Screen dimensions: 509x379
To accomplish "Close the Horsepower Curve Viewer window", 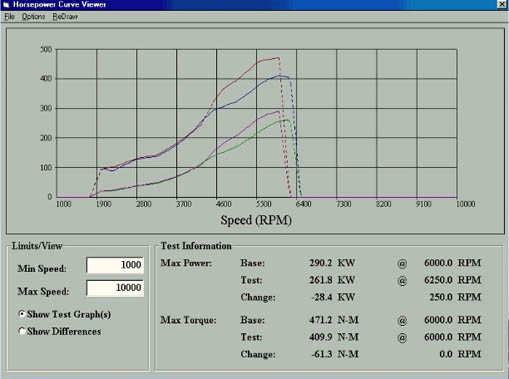I will click(502, 4).
